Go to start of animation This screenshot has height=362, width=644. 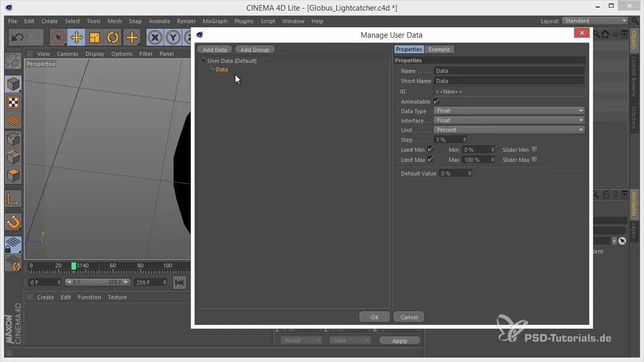click(x=179, y=283)
